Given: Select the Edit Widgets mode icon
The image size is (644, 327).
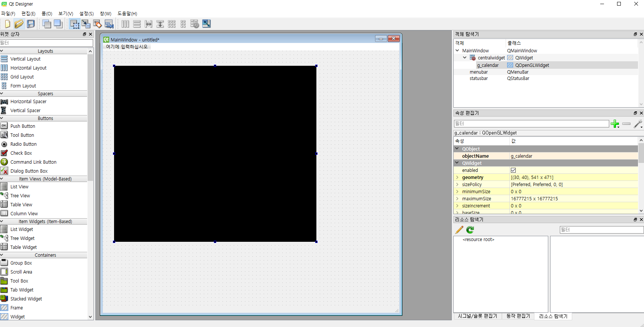Looking at the screenshot, I should tap(74, 24).
